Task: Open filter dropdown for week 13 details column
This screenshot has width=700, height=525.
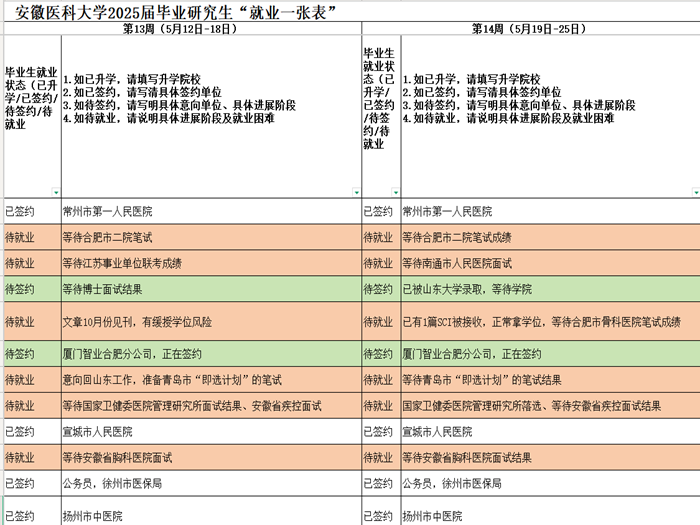Action: tap(355, 193)
